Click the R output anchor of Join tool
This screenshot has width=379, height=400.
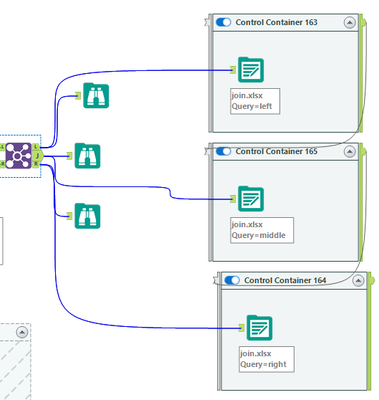pyautogui.click(x=36, y=164)
